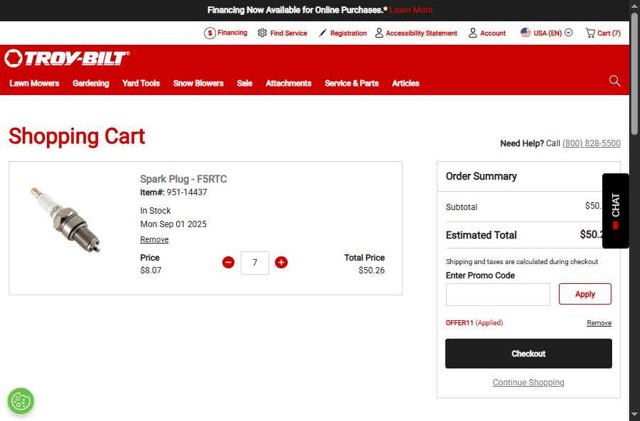Click the Enter Promo Code field

(498, 294)
